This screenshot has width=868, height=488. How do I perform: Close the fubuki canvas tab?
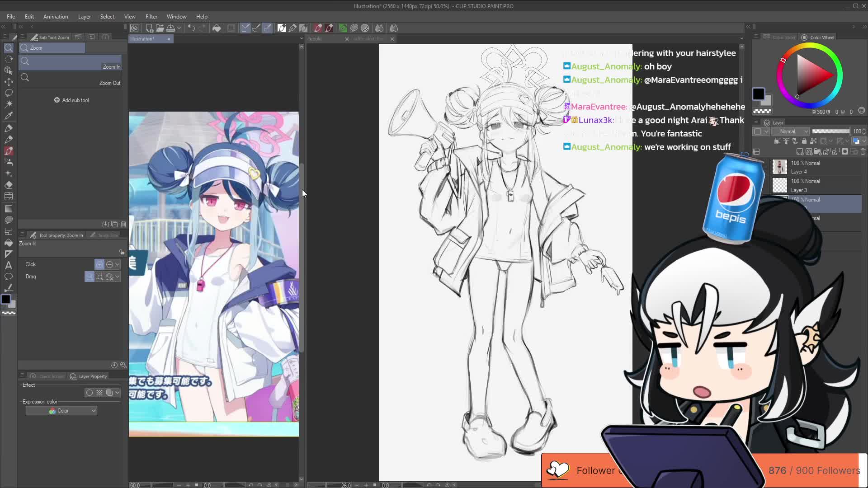[x=347, y=39]
